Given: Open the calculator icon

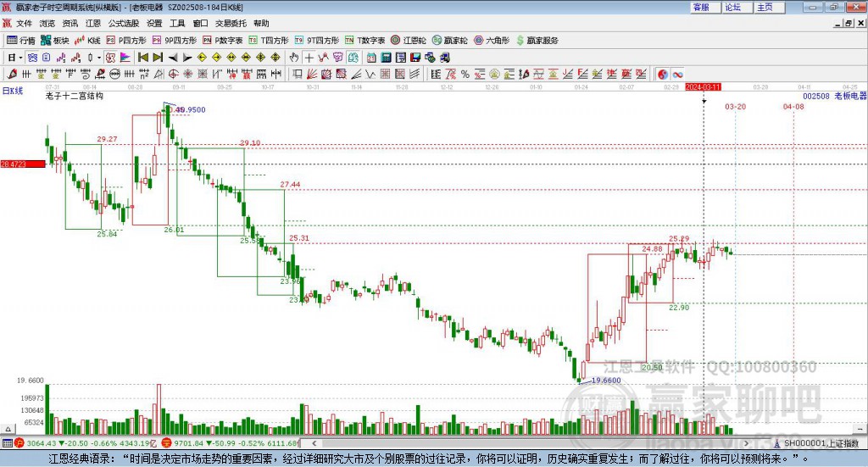Looking at the screenshot, I should 386,58.
